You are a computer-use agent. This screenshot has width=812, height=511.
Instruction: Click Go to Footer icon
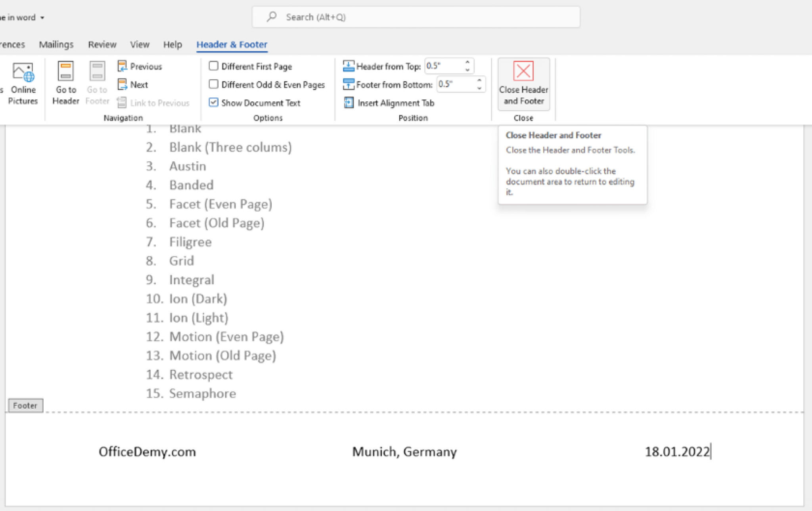tap(97, 72)
